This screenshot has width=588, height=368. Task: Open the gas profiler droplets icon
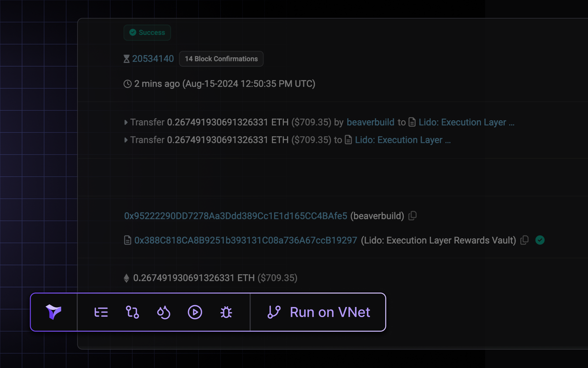[164, 312]
